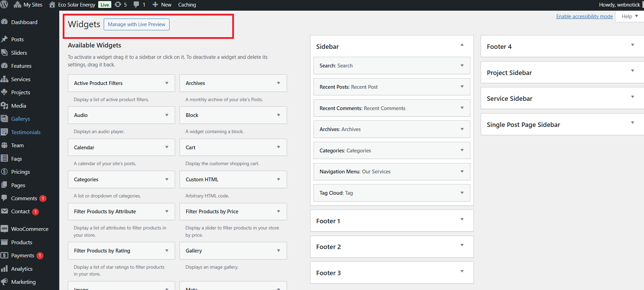The image size is (644, 290).
Task: Open the Help dropdown tab
Action: click(630, 16)
